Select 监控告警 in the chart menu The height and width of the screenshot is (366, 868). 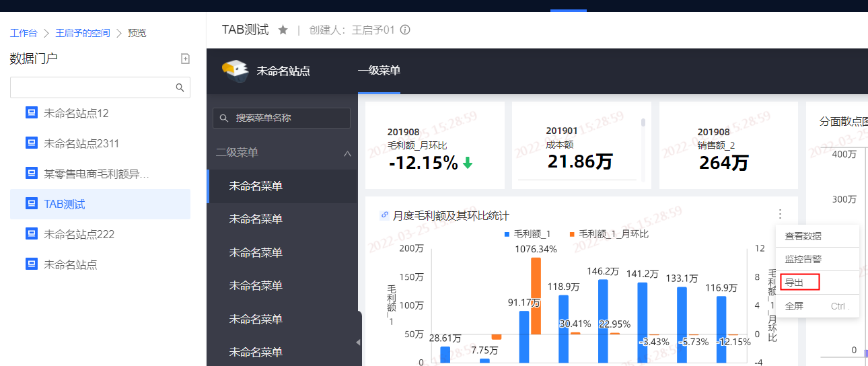pyautogui.click(x=803, y=259)
